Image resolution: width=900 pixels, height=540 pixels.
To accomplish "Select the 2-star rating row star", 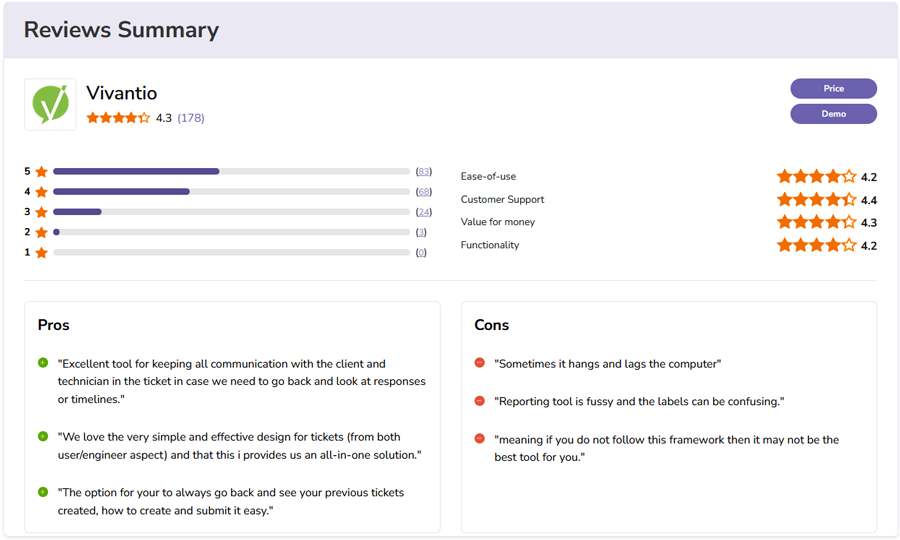I will [x=41, y=232].
